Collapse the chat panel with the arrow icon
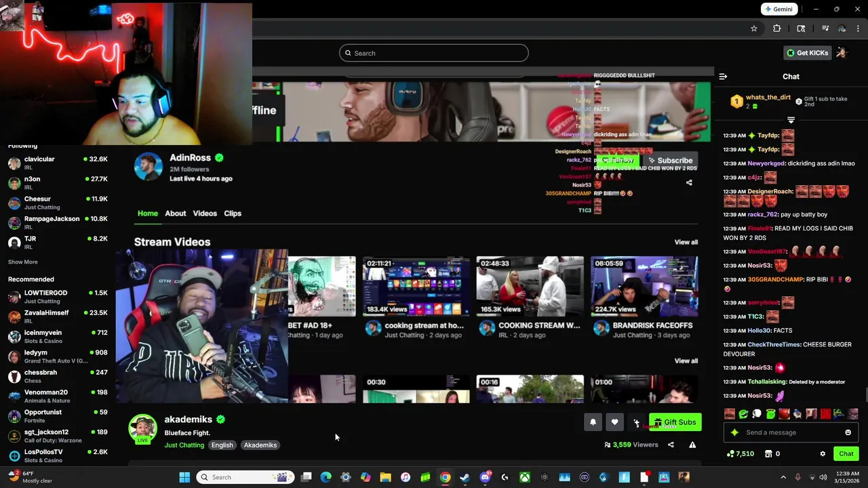Viewport: 868px width, 488px height. [x=723, y=77]
